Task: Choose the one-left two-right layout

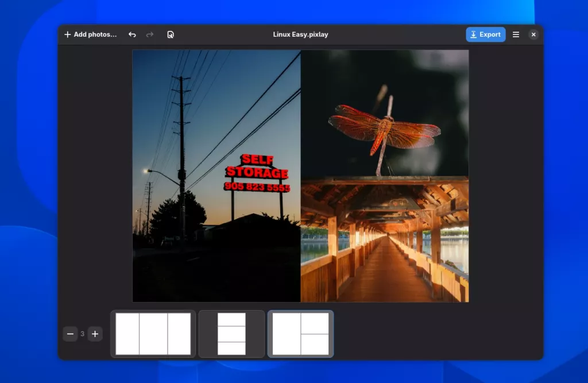Action: 300,334
